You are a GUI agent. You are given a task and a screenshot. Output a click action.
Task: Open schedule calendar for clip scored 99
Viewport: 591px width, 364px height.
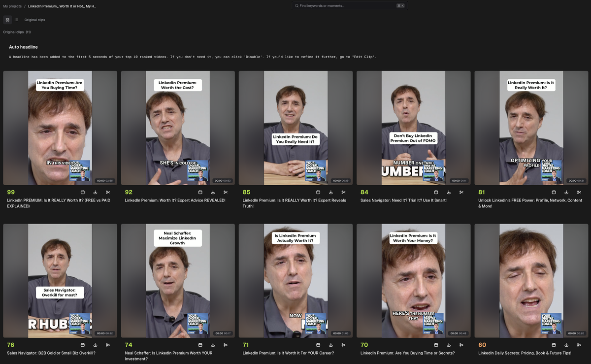tap(83, 192)
